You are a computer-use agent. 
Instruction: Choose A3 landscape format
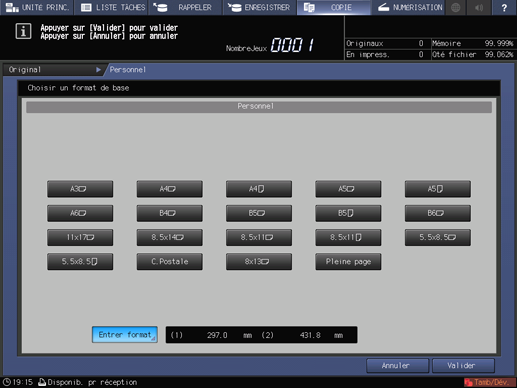coord(80,189)
